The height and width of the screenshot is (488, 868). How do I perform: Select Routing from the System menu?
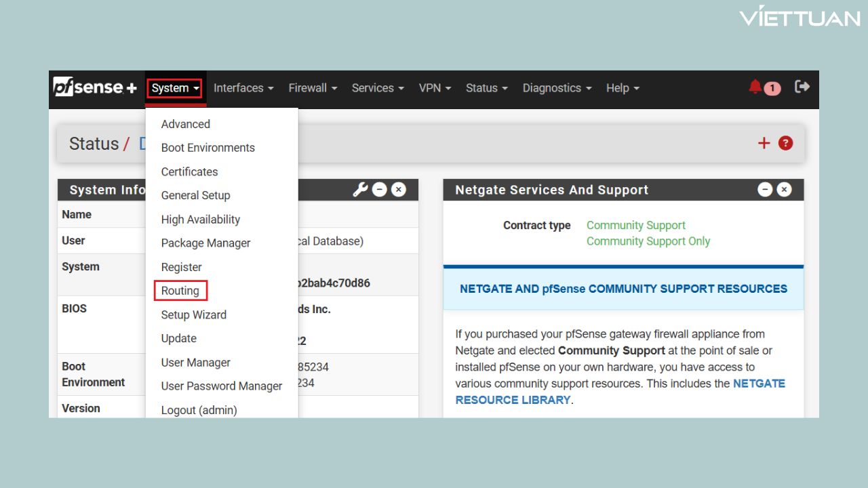tap(180, 291)
